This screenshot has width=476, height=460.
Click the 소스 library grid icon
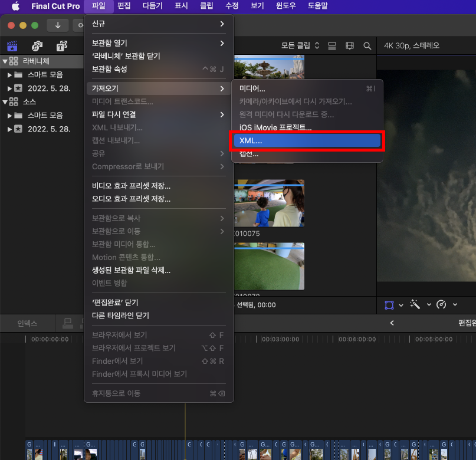point(14,101)
